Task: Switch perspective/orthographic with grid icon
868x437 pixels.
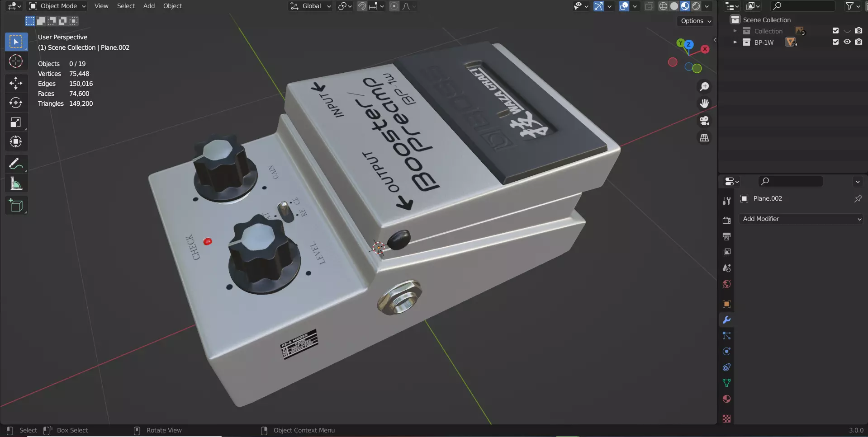Action: [x=704, y=138]
